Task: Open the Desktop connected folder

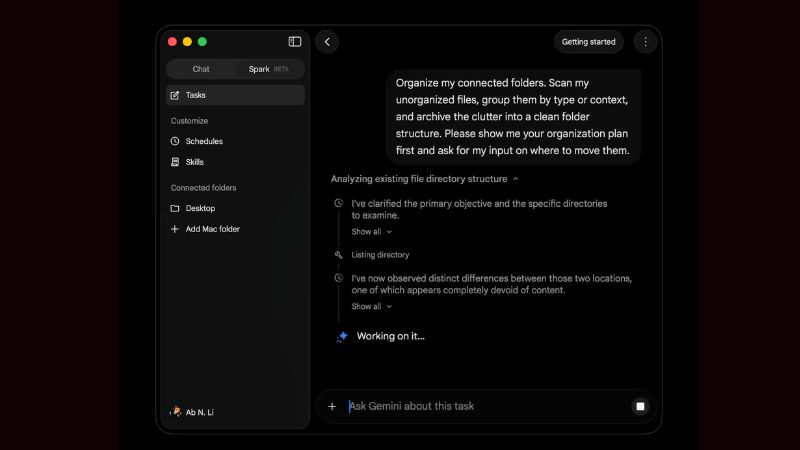Action: 200,208
